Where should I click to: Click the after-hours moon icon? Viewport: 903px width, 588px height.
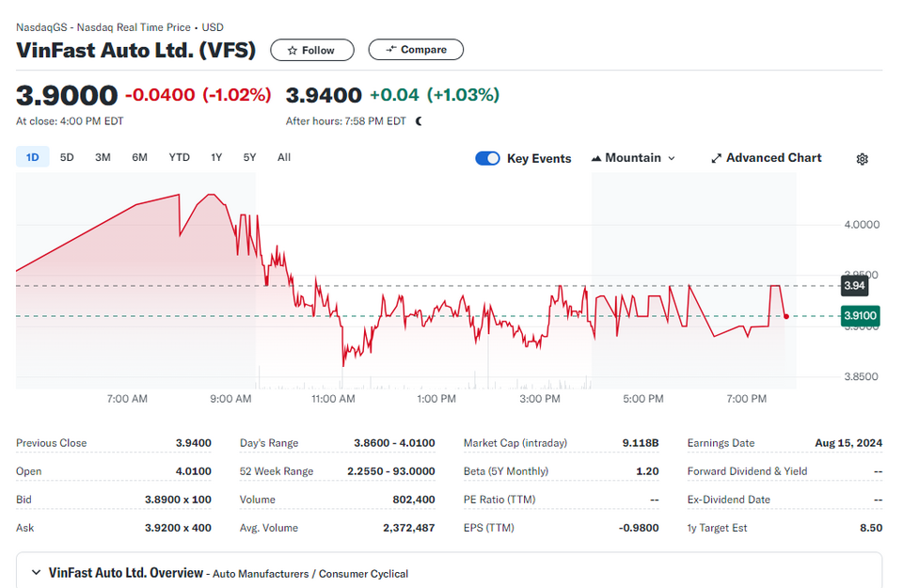coord(419,121)
